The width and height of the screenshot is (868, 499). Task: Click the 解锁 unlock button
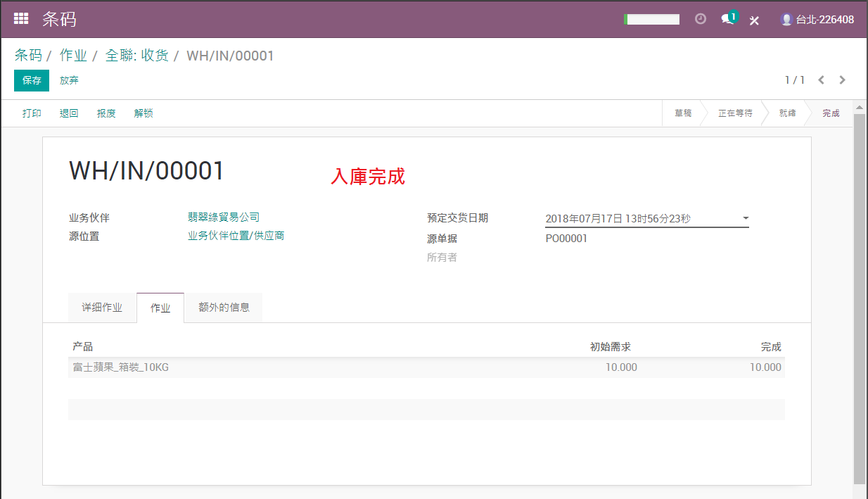(x=143, y=113)
